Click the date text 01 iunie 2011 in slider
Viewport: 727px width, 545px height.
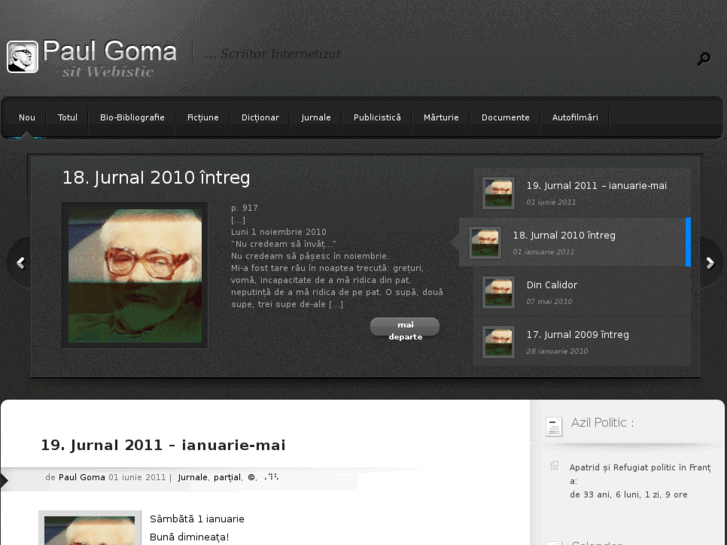coord(551,202)
